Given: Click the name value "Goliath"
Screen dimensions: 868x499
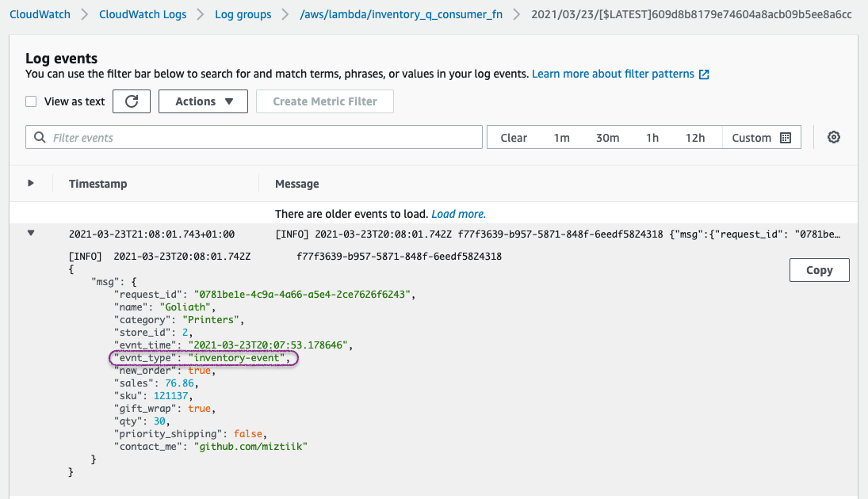Looking at the screenshot, I should point(185,307).
